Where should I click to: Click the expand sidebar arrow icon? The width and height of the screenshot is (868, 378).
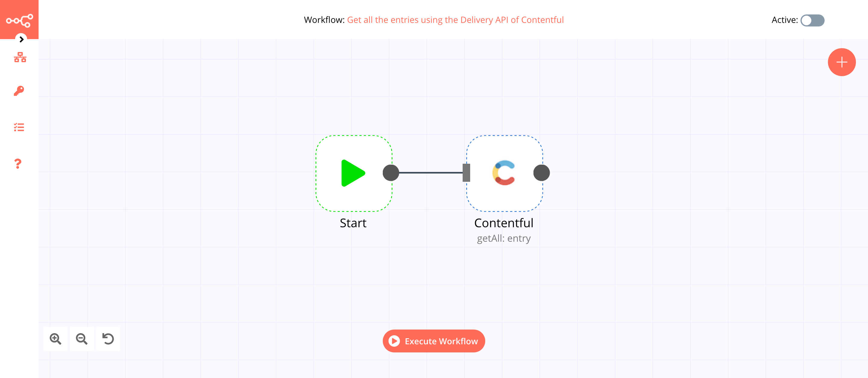[20, 39]
